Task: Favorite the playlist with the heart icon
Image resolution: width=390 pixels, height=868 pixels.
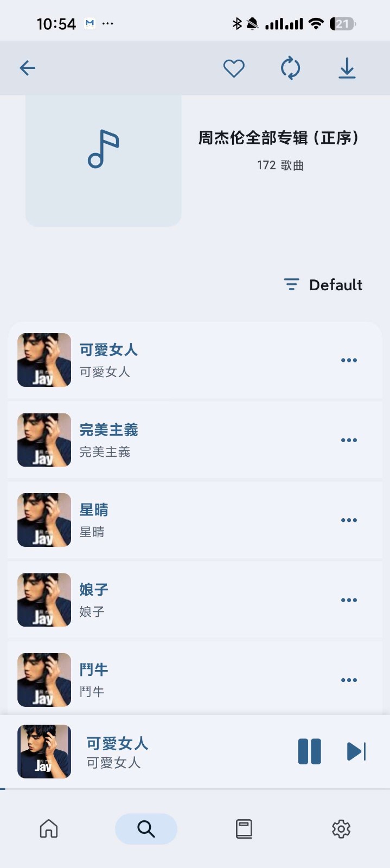Action: (x=234, y=68)
